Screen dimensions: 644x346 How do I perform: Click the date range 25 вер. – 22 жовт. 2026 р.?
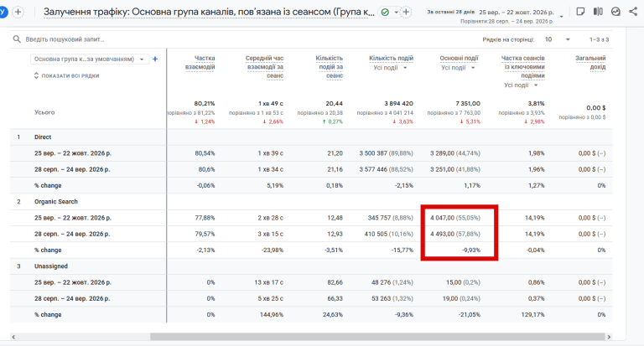(517, 13)
